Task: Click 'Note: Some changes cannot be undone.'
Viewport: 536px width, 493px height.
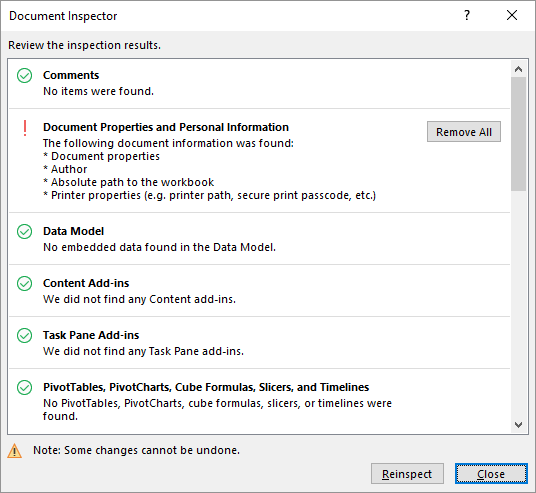Action: click(x=136, y=450)
